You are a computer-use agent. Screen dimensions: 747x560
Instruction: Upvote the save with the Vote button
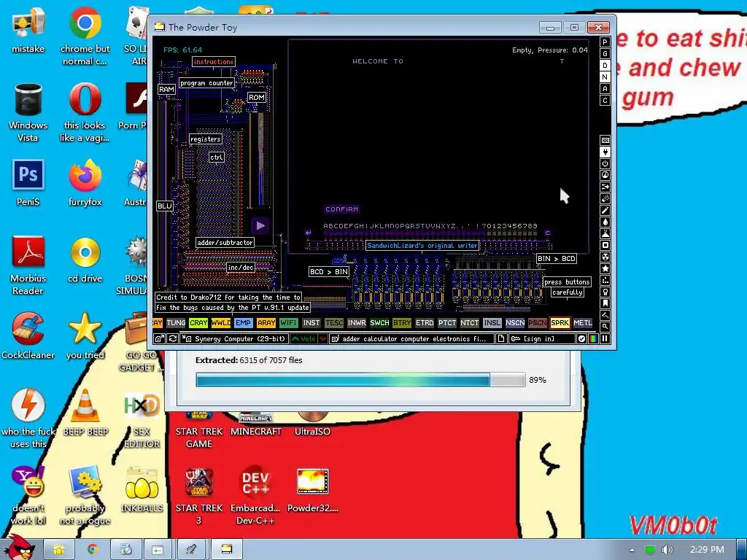304,338
